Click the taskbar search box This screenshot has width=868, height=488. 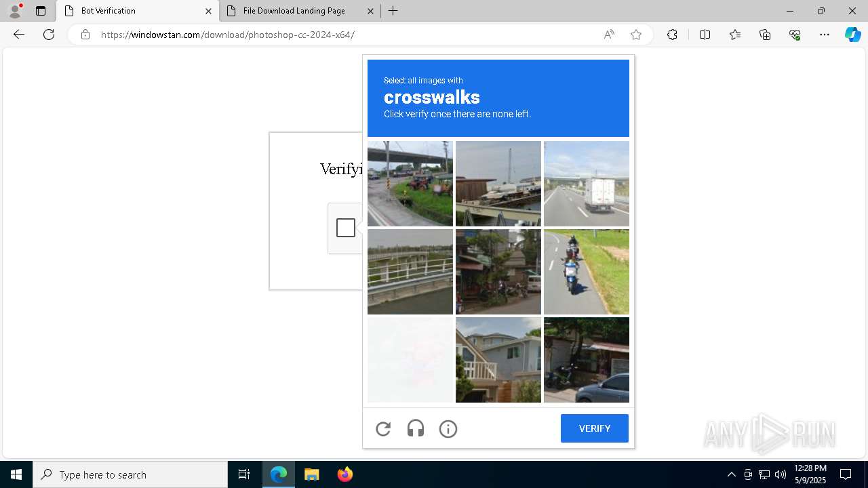point(130,474)
